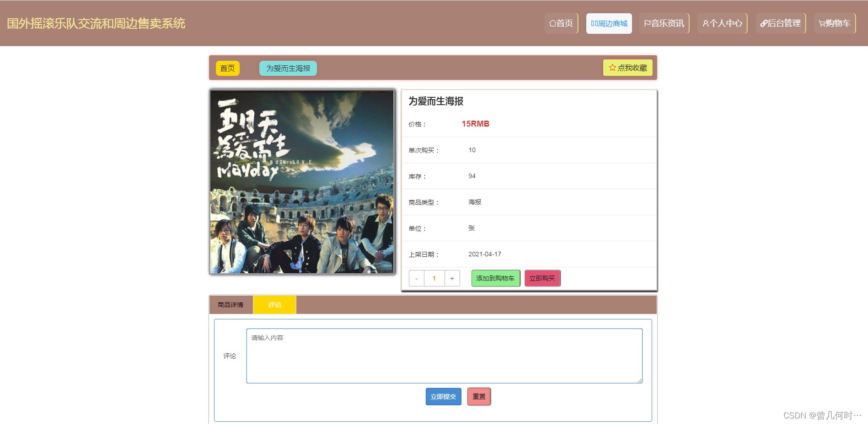Go to 音乐资讯 music news
Image resolution: width=868 pixels, height=424 pixels.
664,23
